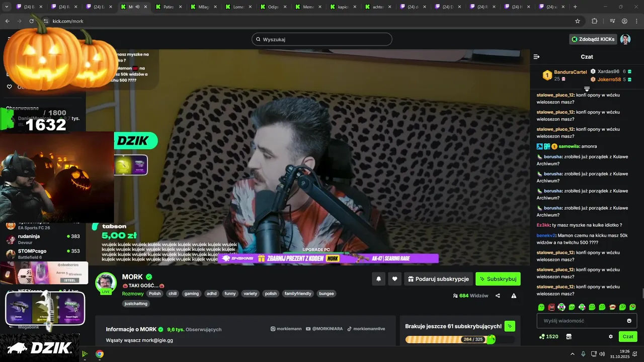The height and width of the screenshot is (362, 644).
Task: Click the microphone icon in the system tray
Action: 583,354
